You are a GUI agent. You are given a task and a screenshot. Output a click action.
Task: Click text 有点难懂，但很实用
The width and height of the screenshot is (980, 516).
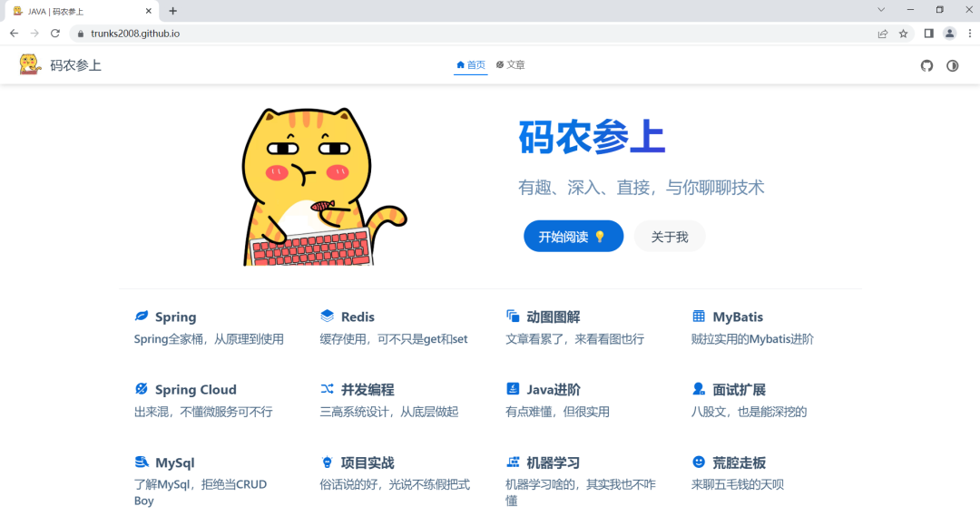pos(557,411)
